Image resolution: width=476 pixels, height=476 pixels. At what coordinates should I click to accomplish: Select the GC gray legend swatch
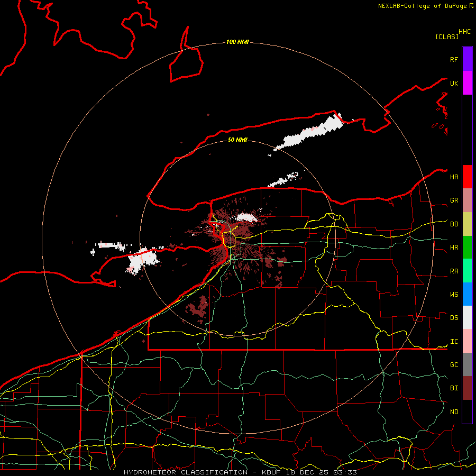467,364
